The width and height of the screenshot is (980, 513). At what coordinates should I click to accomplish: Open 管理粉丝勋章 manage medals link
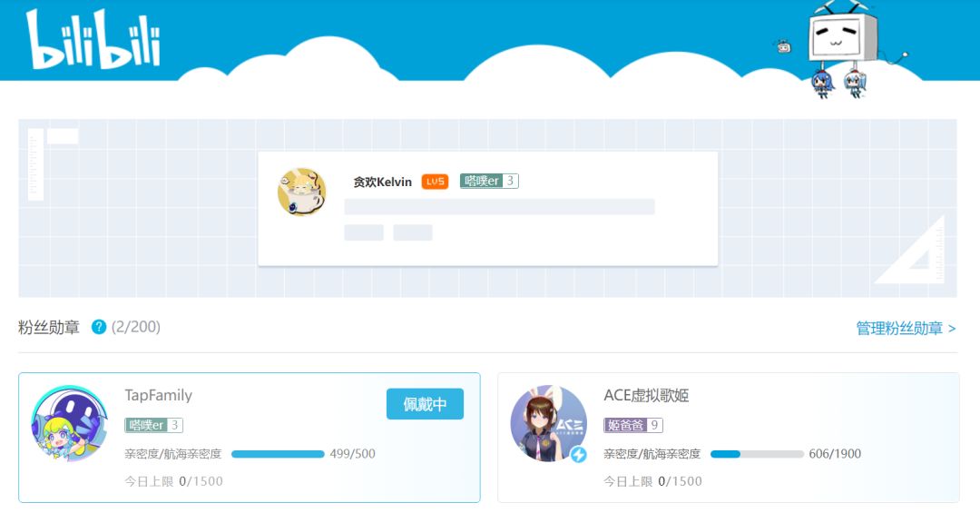906,328
